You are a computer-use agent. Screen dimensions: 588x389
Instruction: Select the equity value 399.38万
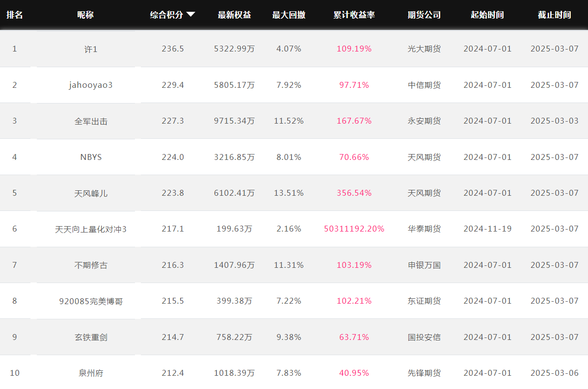(x=235, y=301)
